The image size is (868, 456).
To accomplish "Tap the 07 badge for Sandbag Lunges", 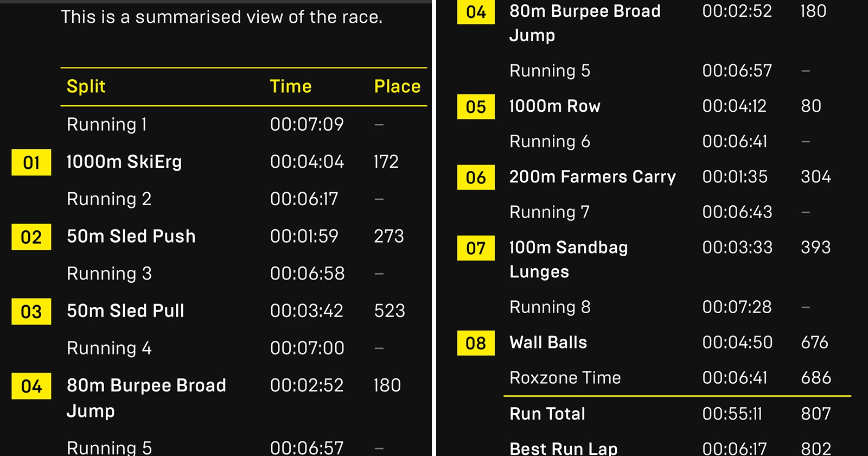I will click(476, 248).
